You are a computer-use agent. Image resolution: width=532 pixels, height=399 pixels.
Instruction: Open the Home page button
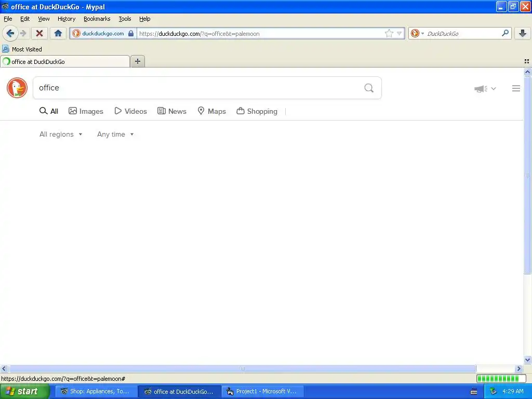point(58,33)
